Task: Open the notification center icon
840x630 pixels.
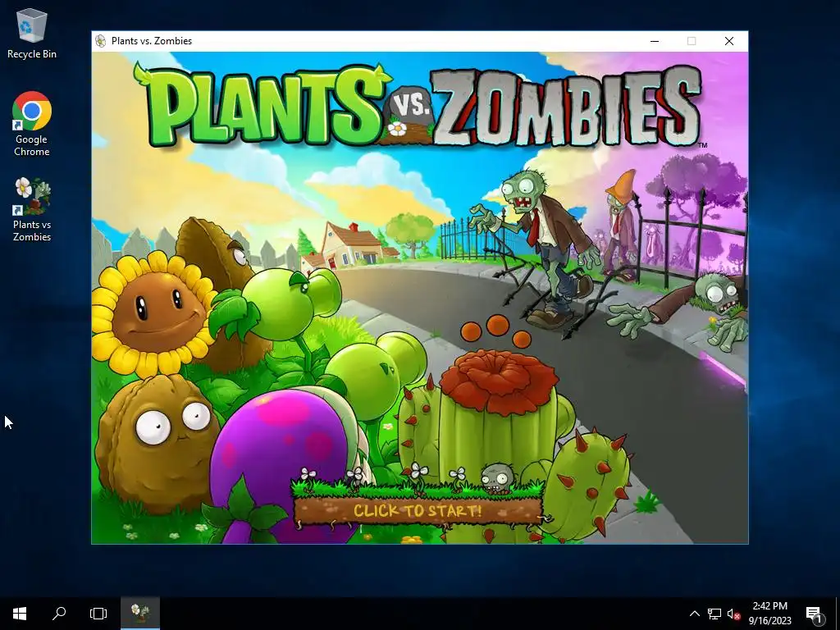Action: point(815,614)
